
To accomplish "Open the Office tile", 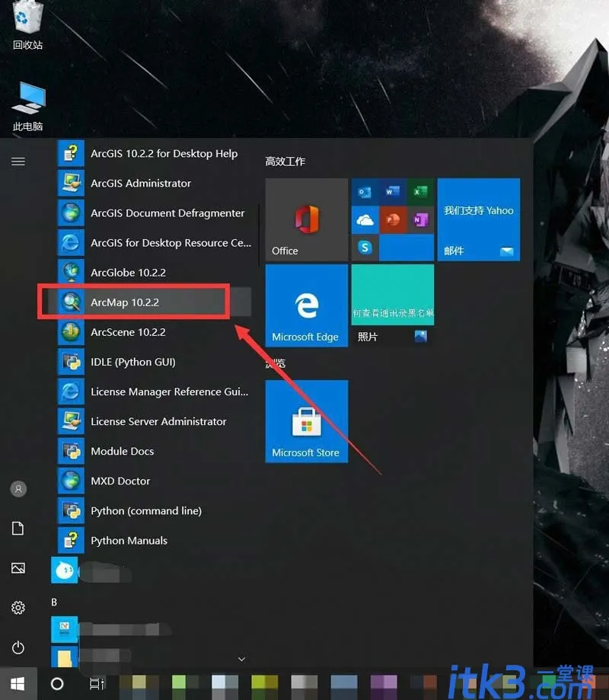I will [x=307, y=219].
